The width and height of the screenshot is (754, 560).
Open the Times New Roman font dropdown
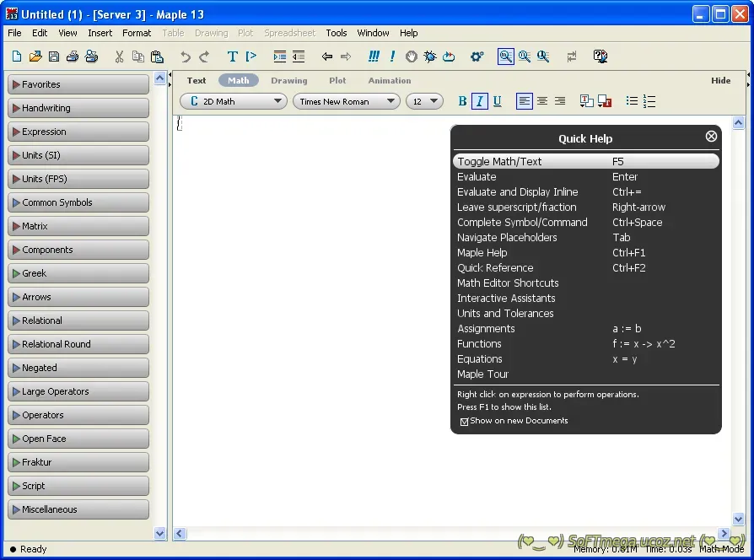coord(346,101)
